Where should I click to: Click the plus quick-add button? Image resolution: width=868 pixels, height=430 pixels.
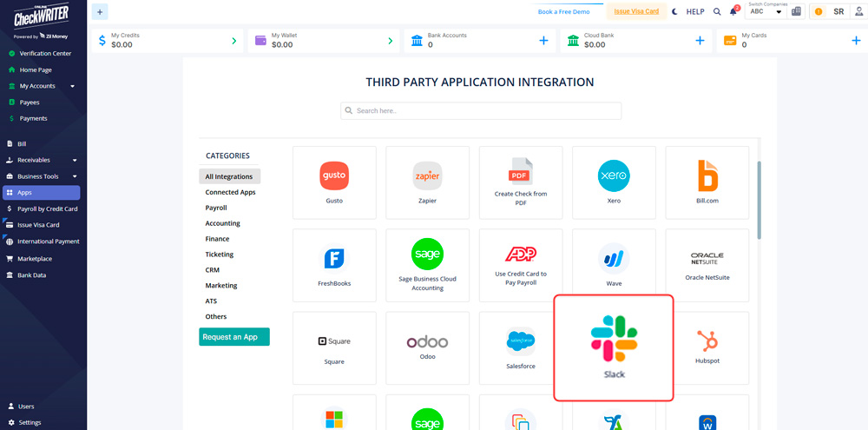coord(100,11)
